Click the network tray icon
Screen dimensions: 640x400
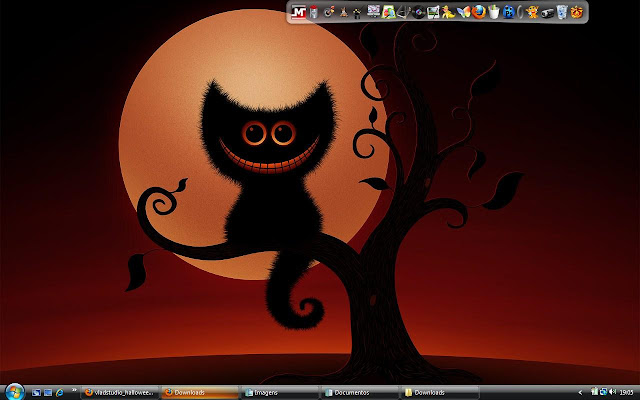603,392
